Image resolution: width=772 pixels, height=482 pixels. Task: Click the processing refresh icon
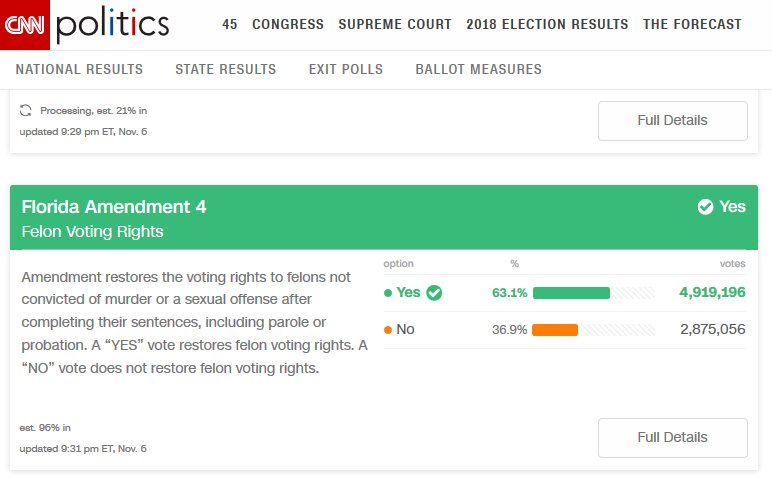pos(26,110)
